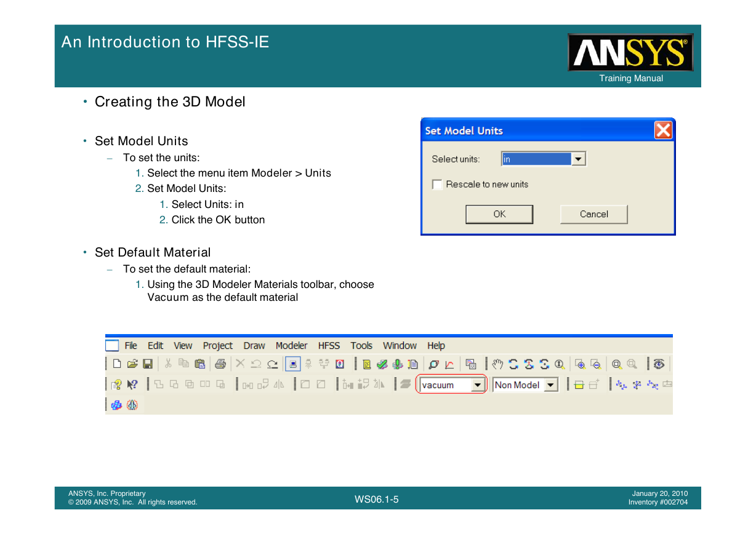Image resolution: width=756 pixels, height=534 pixels.
Task: Click the Cut scissors icon
Action: (x=168, y=364)
